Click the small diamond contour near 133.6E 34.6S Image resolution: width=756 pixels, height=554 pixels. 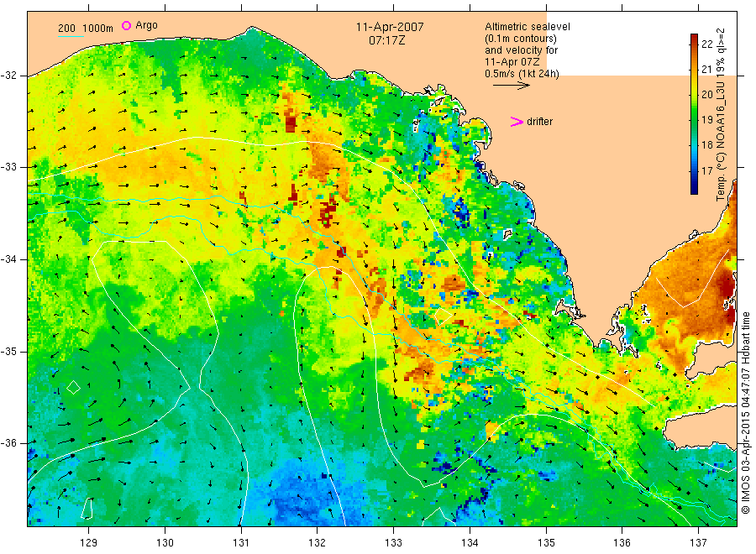click(444, 316)
